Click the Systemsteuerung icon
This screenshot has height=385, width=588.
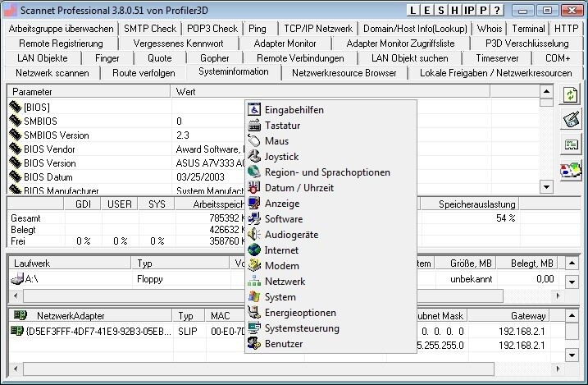(254, 328)
